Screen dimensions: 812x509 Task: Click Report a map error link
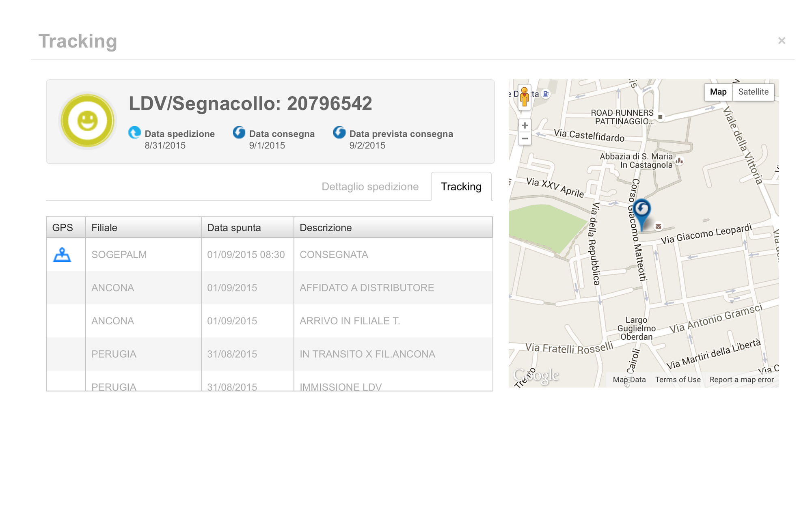741,380
